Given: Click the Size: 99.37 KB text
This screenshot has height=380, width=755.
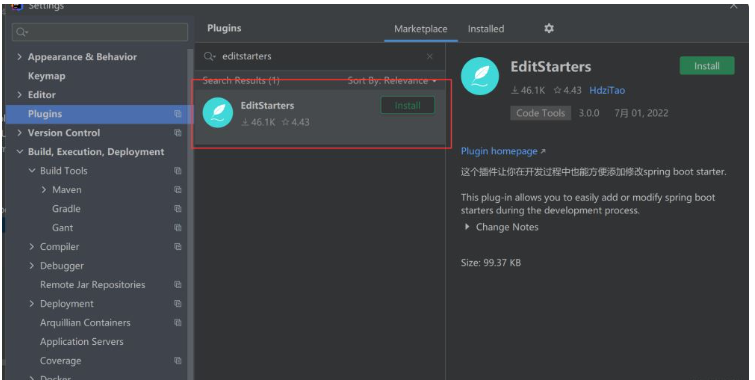Looking at the screenshot, I should [491, 263].
